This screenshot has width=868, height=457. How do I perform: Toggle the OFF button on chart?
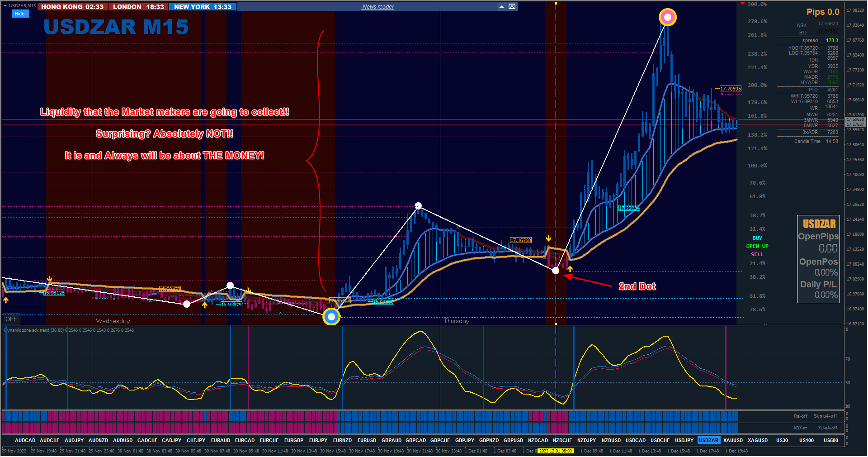pos(11,319)
